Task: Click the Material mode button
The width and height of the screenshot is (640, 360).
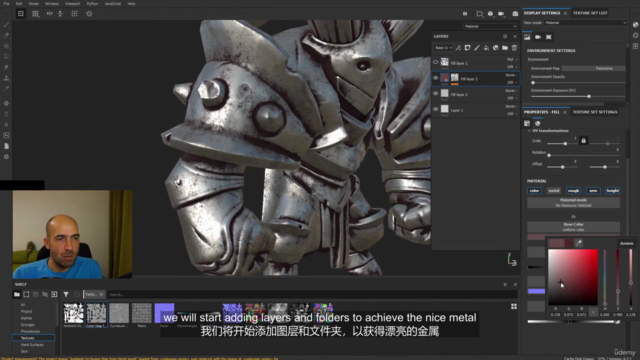Action: tap(573, 202)
